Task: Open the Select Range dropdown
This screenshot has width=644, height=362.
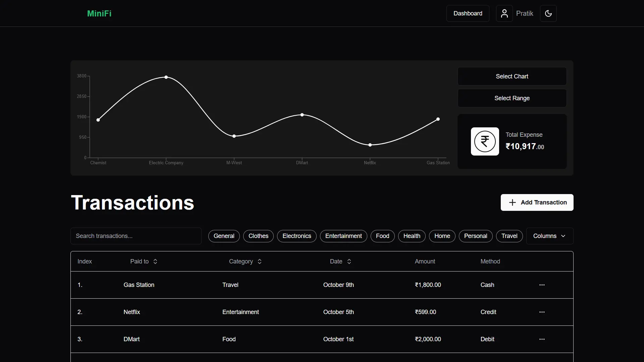Action: pos(512,98)
